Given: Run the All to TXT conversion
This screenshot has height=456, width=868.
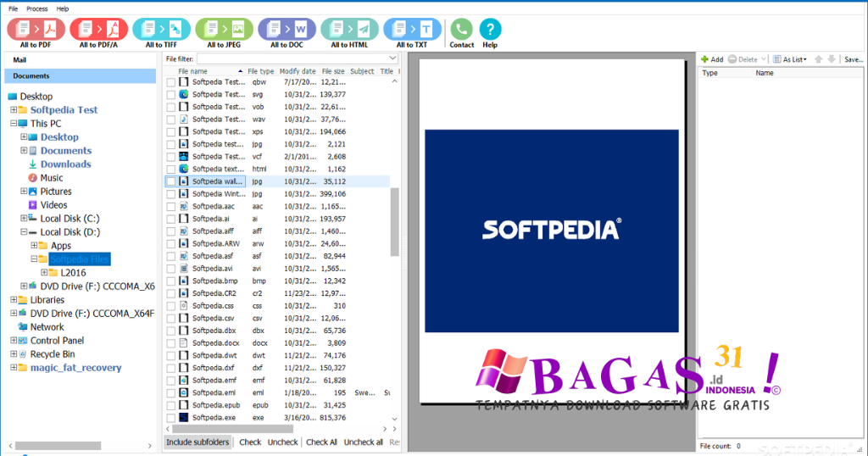Looking at the screenshot, I should click(412, 33).
